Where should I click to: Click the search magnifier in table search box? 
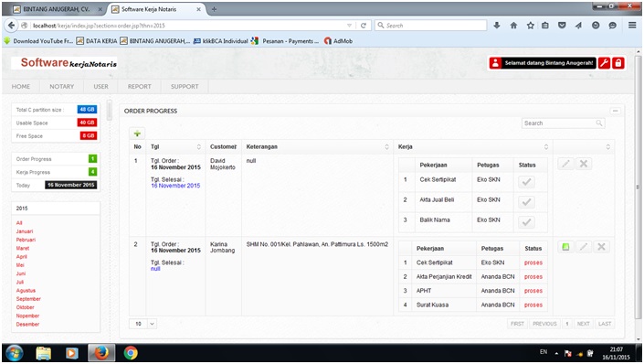point(599,123)
